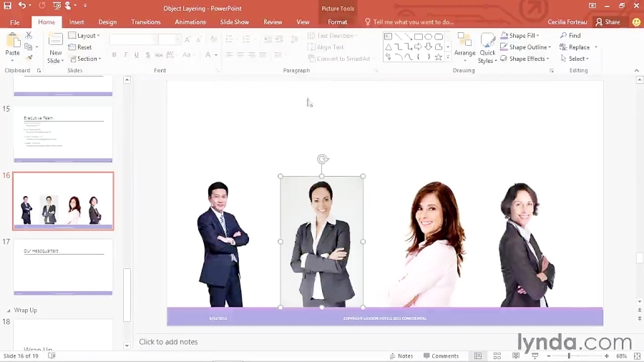Image resolution: width=644 pixels, height=362 pixels.
Task: Click the slide panel scroll down arrow
Action: coord(127,346)
